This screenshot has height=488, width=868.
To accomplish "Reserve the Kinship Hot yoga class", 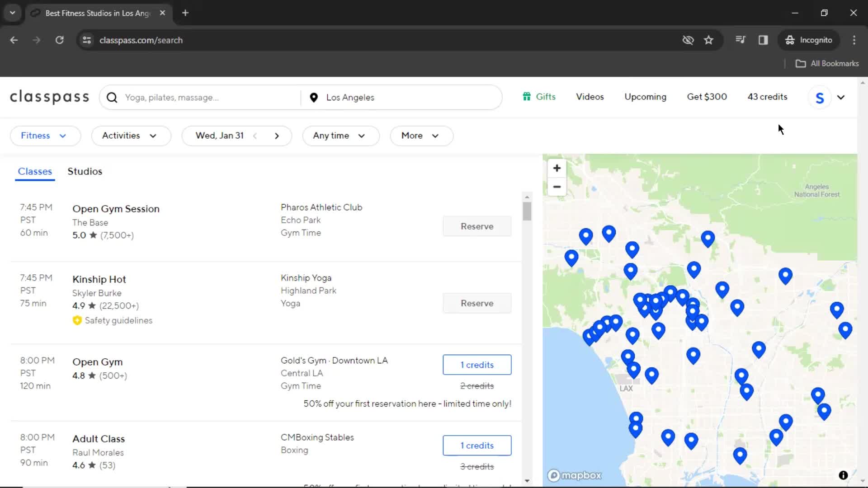I will [x=477, y=303].
